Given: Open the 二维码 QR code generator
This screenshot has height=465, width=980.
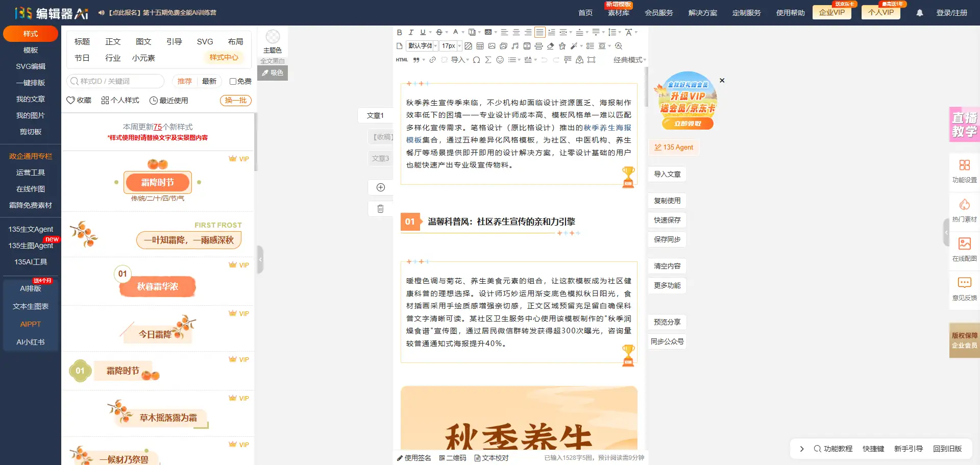Looking at the screenshot, I should [x=453, y=458].
